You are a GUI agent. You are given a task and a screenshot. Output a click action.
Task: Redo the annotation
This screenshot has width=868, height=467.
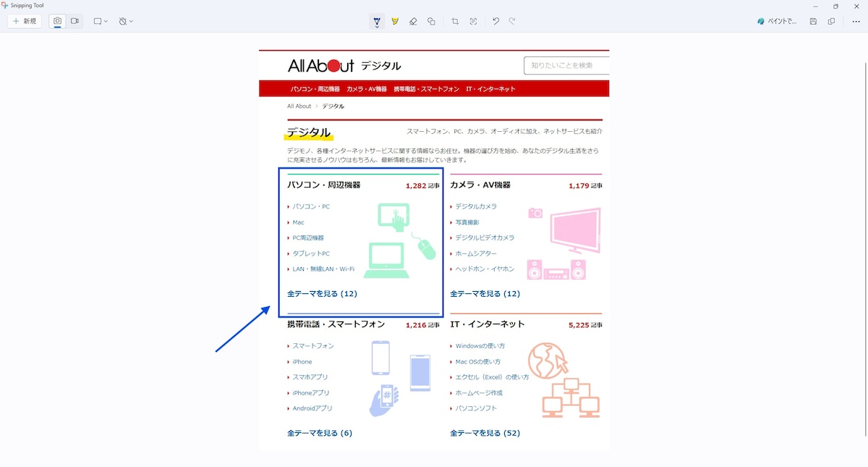[512, 21]
